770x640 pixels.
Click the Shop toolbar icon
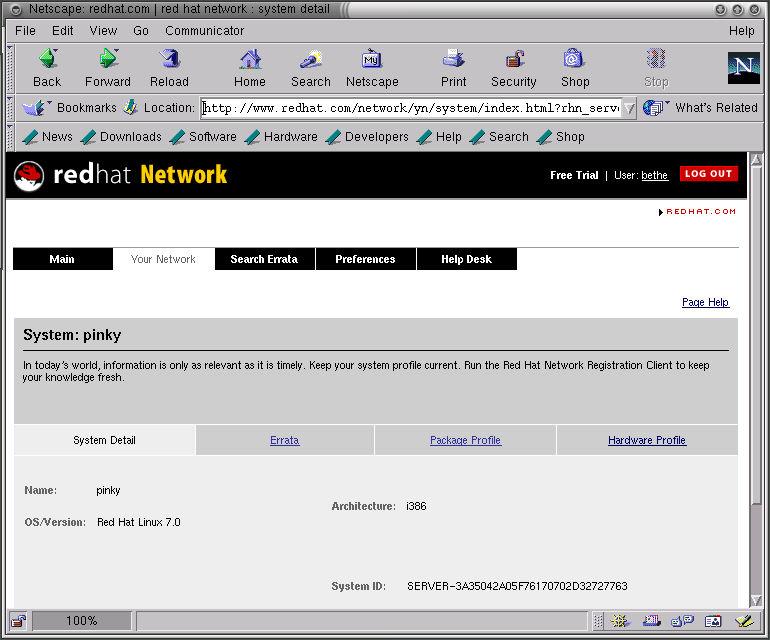click(574, 60)
